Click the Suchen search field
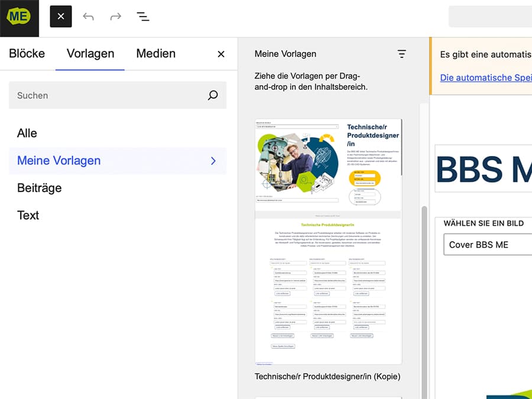This screenshot has height=399, width=532. tap(106, 95)
